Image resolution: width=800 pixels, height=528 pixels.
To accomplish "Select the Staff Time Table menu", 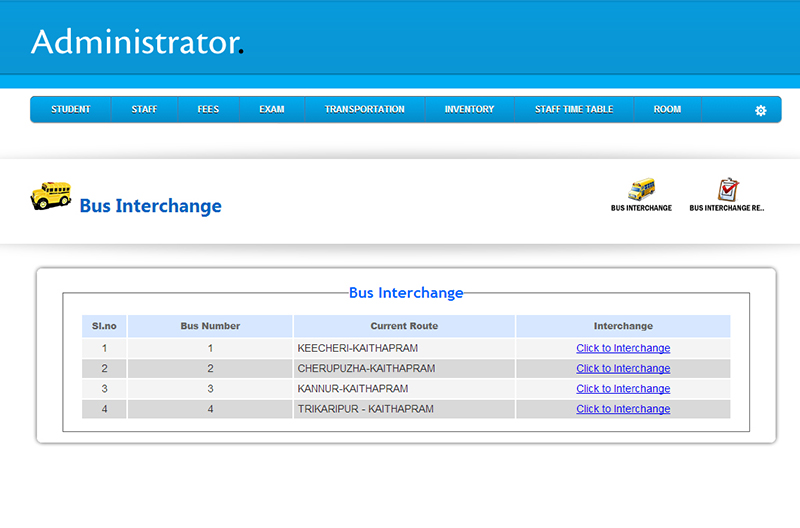I will click(x=574, y=109).
